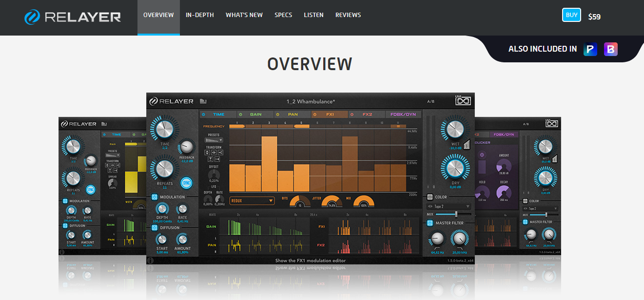Click the wet solo S icon in center plugin
The image size is (644, 300).
click(x=466, y=143)
